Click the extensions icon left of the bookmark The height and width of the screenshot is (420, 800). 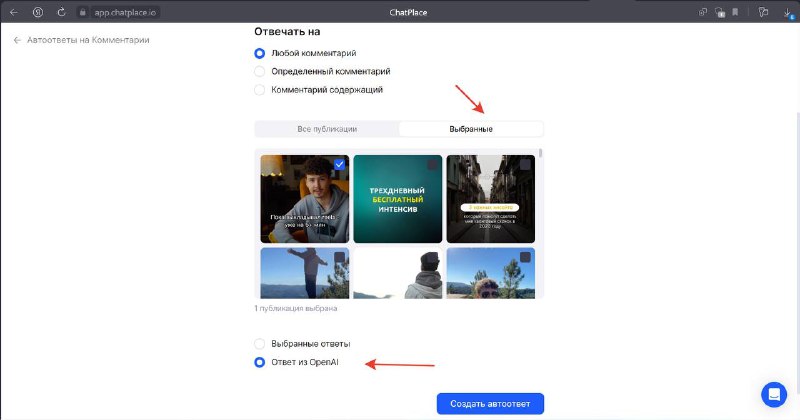click(720, 12)
